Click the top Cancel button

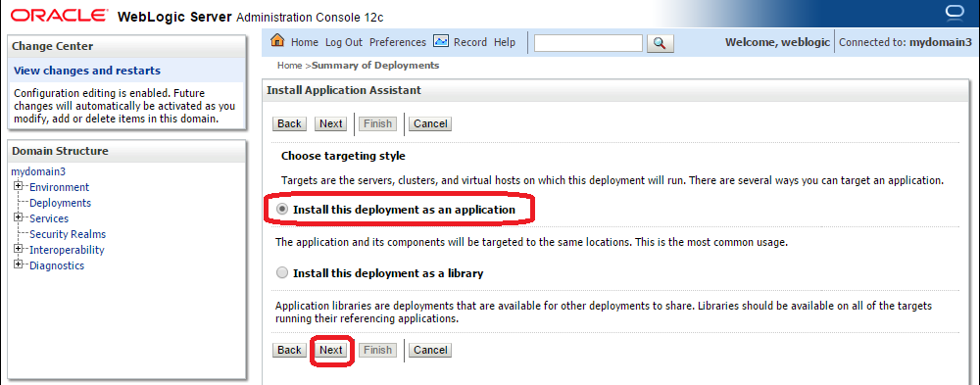[430, 123]
